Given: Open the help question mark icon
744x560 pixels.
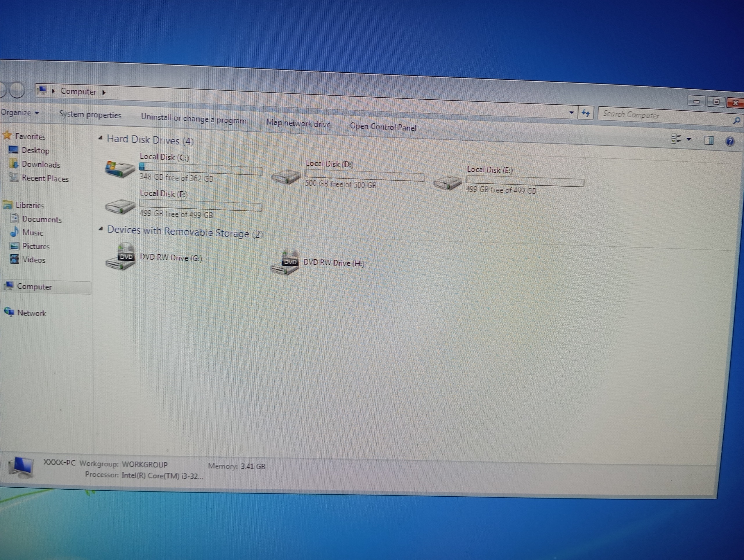Looking at the screenshot, I should point(729,141).
